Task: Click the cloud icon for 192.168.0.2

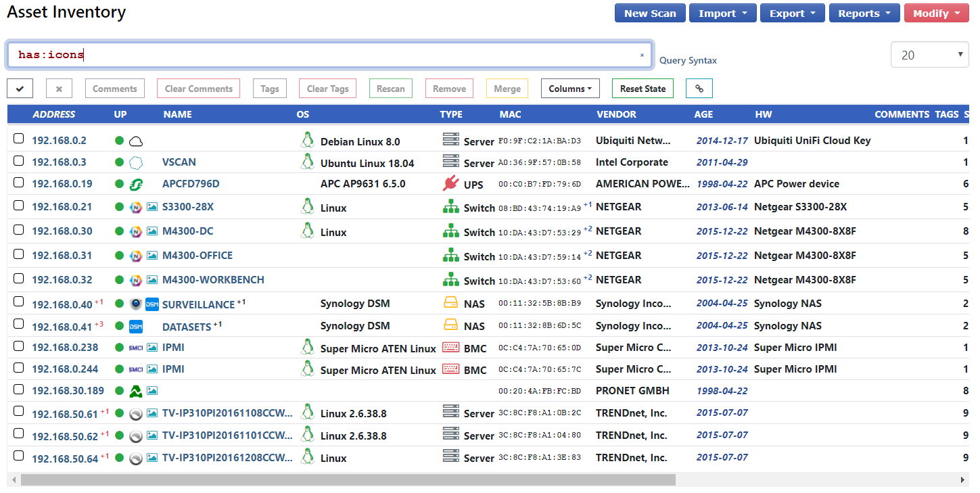Action: pos(136,141)
